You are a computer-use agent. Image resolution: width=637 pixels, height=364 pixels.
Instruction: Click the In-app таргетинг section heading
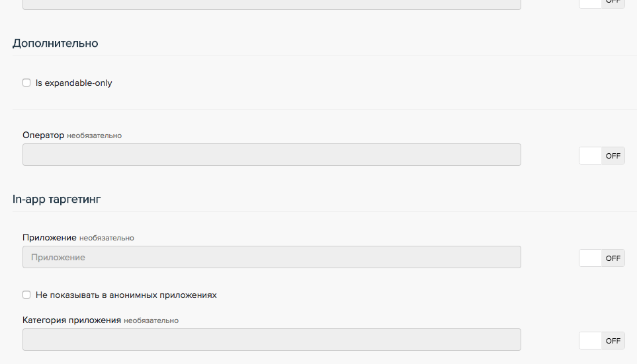pyautogui.click(x=56, y=198)
